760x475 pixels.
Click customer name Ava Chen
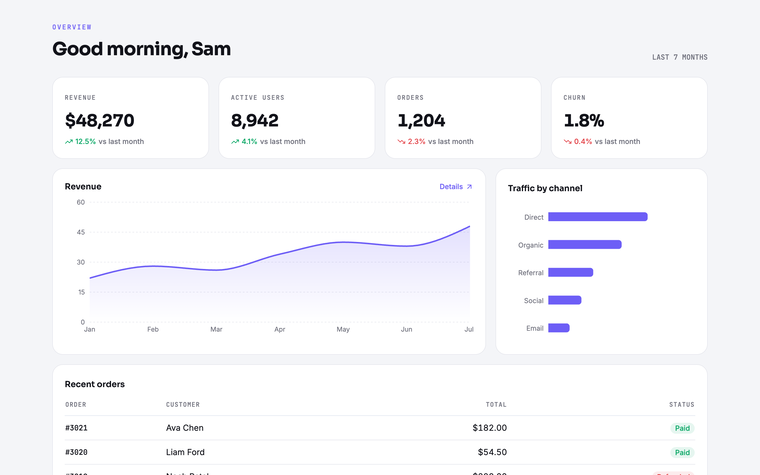coord(185,428)
